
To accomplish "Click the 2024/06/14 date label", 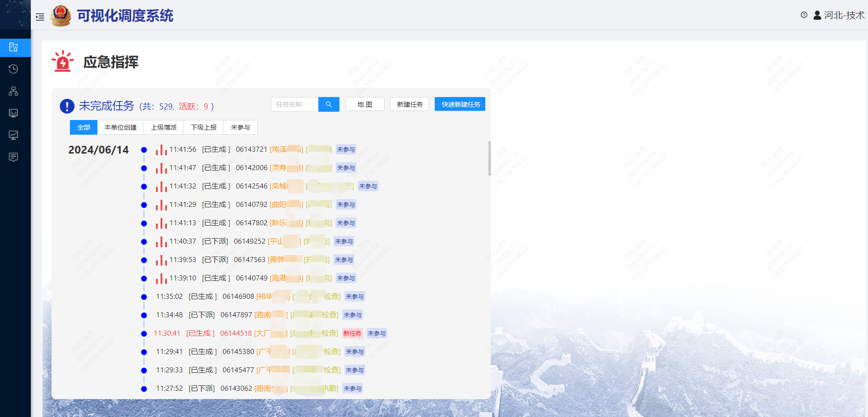I will pyautogui.click(x=98, y=150).
